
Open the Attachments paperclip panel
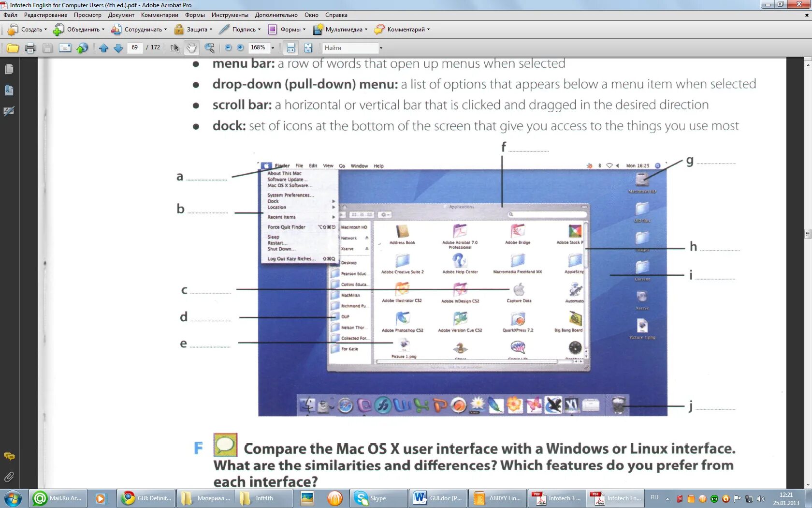coord(9,477)
